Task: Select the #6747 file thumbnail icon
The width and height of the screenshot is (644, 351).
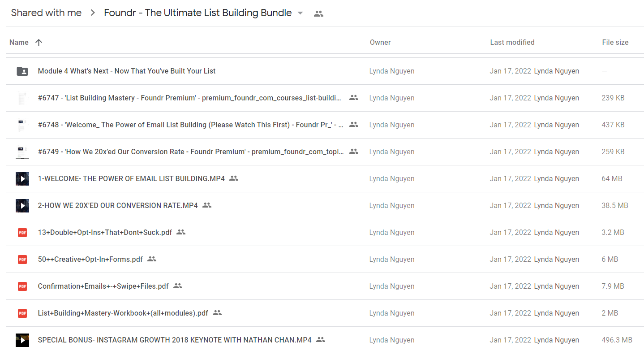Action: pos(22,98)
